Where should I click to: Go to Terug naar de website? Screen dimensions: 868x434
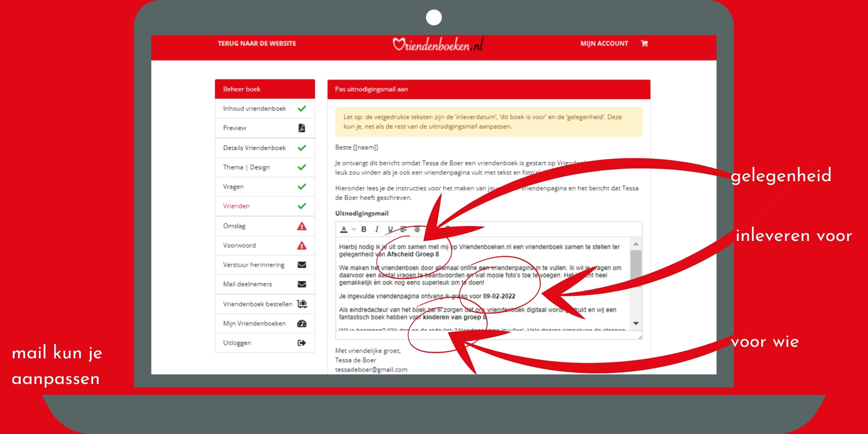click(x=257, y=43)
